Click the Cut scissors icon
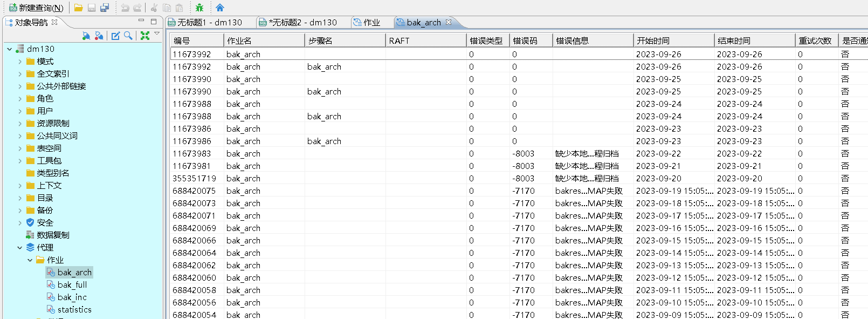 tap(154, 8)
